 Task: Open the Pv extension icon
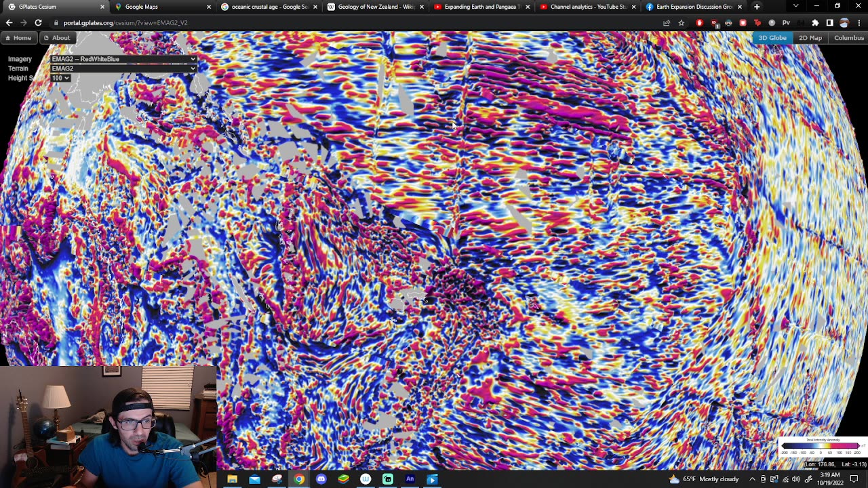[x=786, y=23]
